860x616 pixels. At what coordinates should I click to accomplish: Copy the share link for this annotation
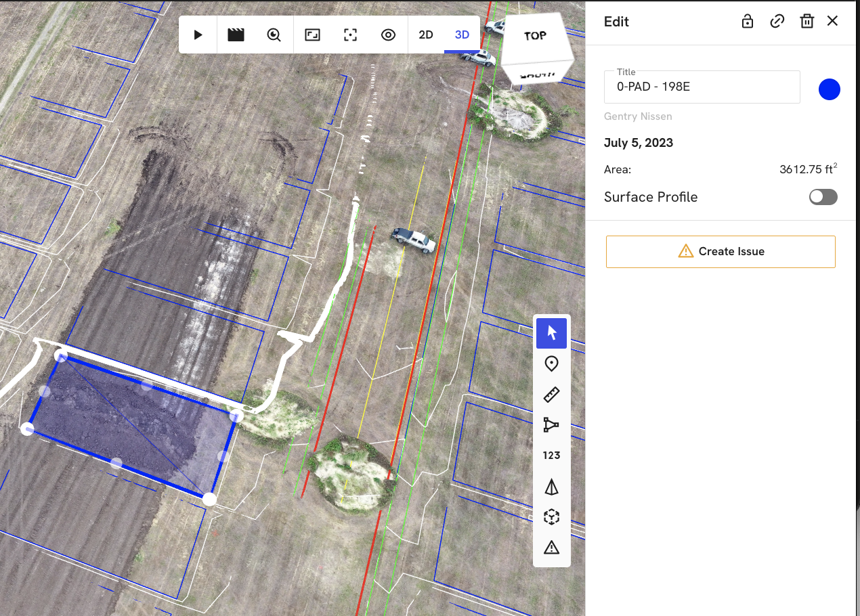[x=777, y=21]
